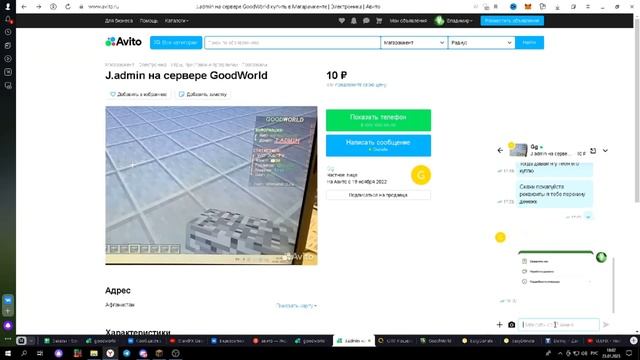This screenshot has height=360, width=640.
Task: Go back with the browser back arrow
Action: click(x=24, y=7)
